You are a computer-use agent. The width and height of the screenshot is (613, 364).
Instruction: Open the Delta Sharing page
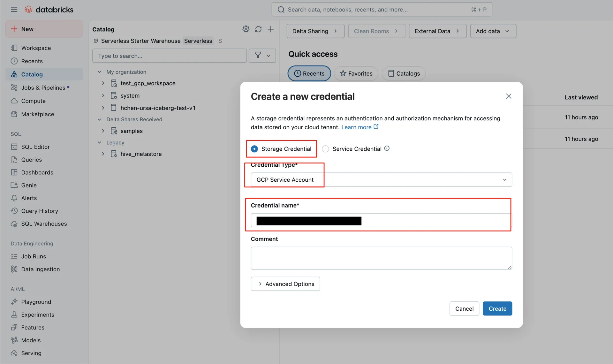(x=315, y=31)
